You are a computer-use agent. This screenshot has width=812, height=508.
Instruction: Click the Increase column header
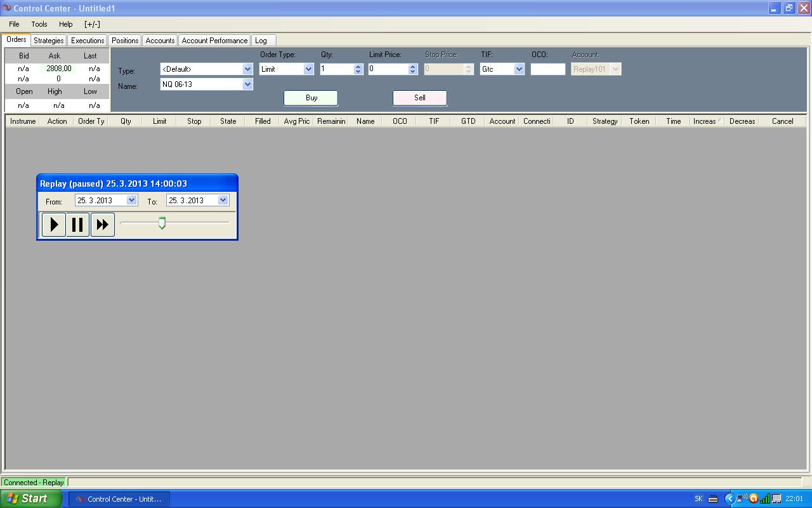(708, 121)
